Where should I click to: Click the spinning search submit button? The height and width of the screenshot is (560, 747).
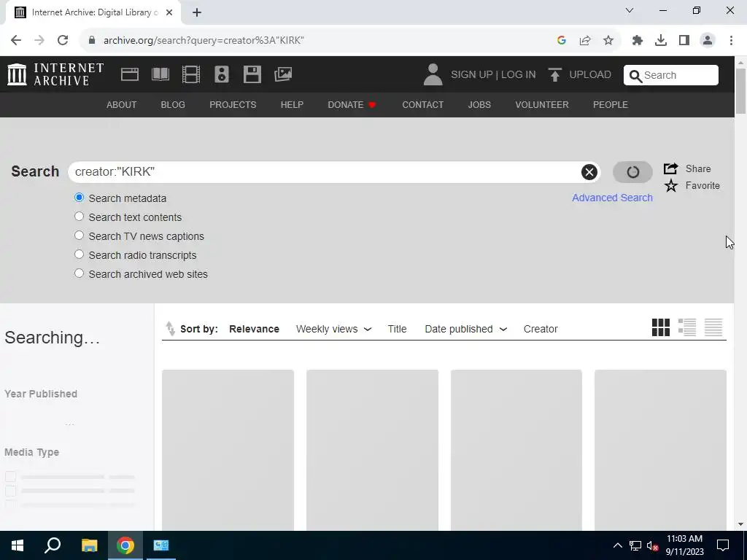click(x=632, y=172)
